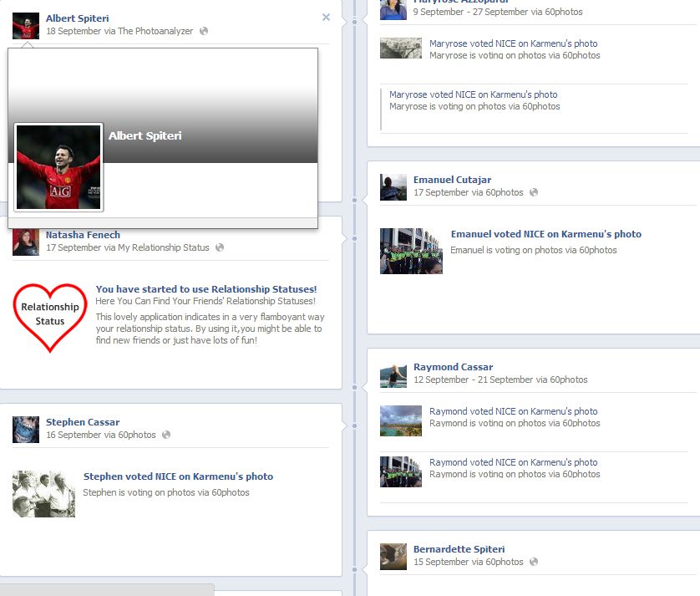Open Bernardette Spiteri's profile link

(459, 549)
